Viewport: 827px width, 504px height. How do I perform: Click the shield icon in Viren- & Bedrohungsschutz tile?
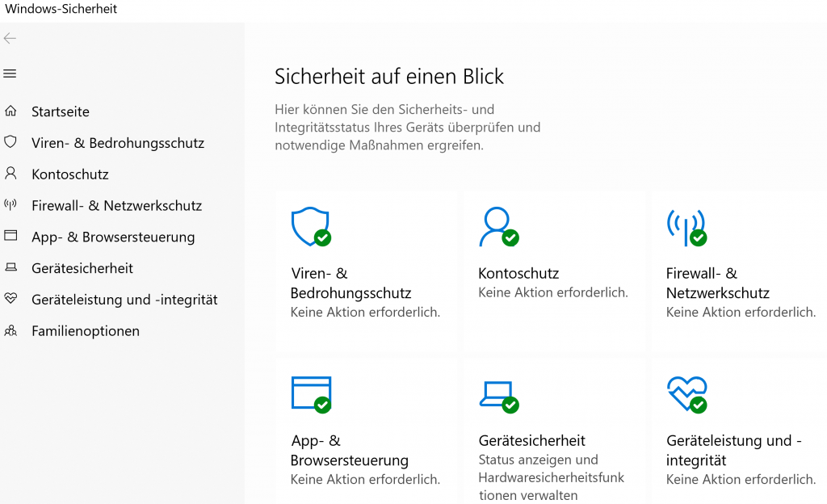click(310, 226)
